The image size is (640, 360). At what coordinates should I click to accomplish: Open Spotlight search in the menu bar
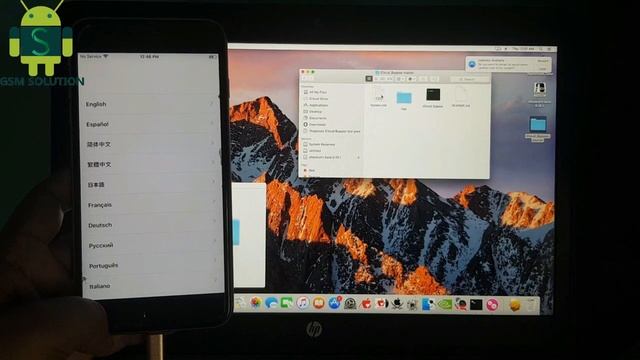point(541,49)
